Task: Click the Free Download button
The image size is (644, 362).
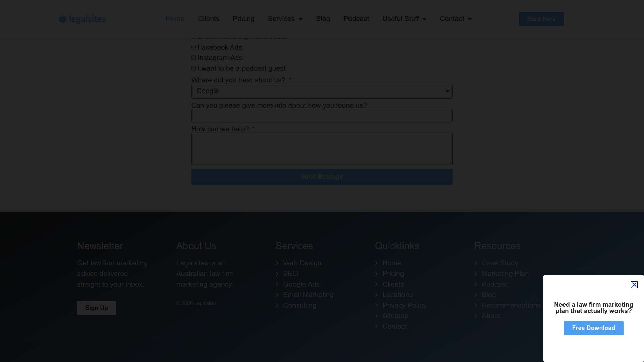Action: click(593, 328)
